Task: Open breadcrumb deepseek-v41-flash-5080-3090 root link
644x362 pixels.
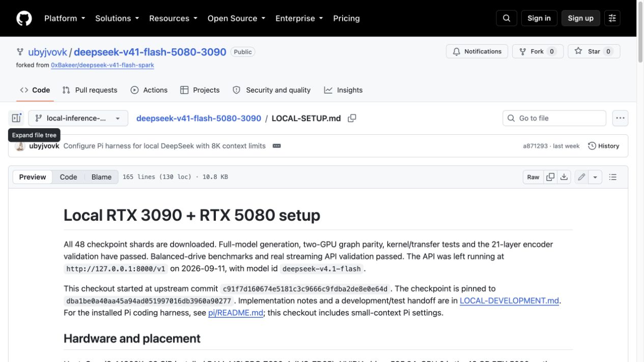Action: (x=199, y=118)
